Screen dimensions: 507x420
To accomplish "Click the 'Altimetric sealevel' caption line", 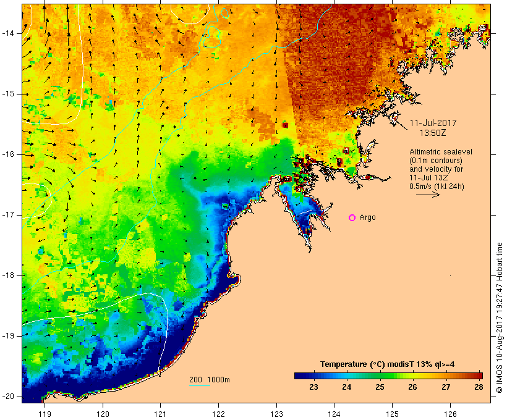I will pos(441,152).
